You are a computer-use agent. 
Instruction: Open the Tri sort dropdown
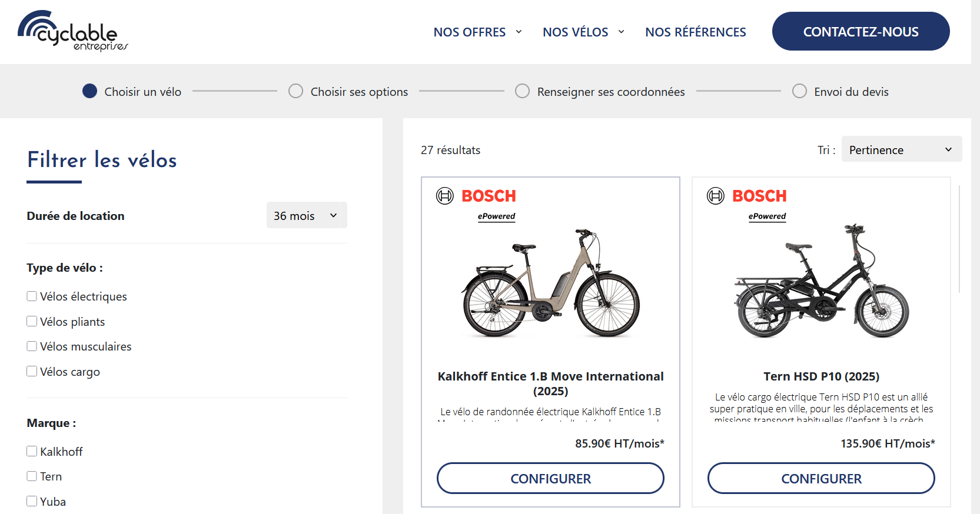901,149
